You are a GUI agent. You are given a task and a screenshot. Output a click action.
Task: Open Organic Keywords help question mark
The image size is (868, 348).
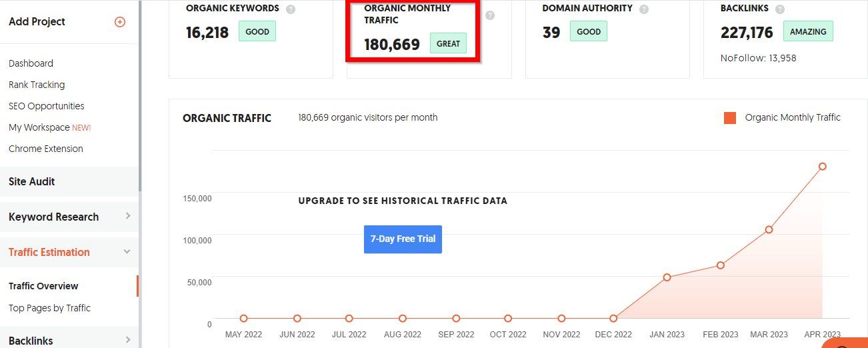[x=290, y=9]
